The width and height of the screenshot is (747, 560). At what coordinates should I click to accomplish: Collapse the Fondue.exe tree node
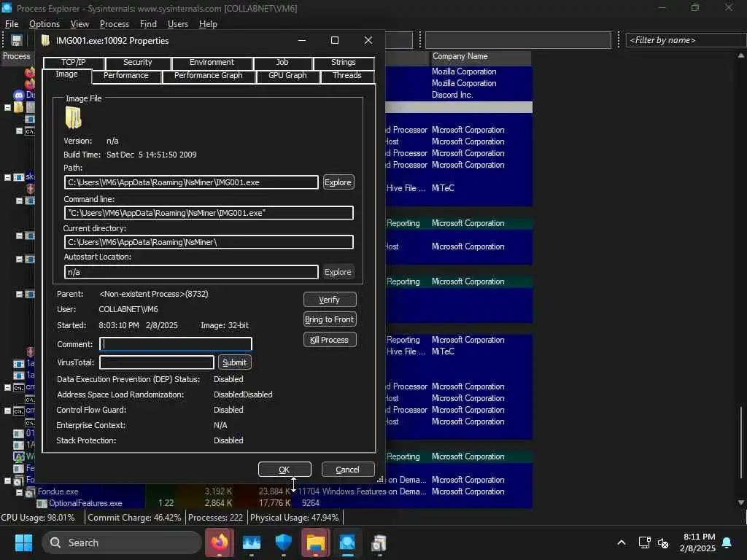(19, 492)
